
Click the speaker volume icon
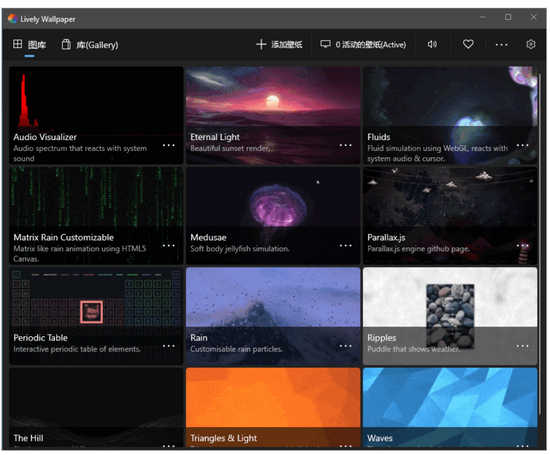(432, 44)
